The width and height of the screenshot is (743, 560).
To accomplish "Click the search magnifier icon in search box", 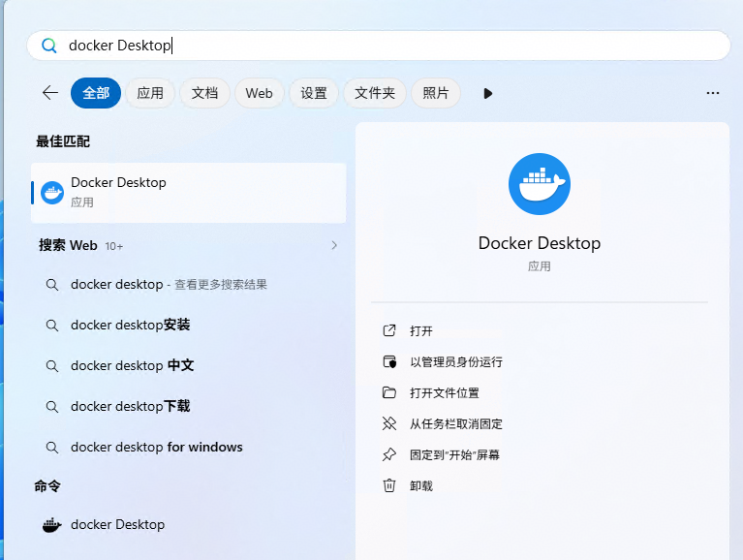I will 49,46.
